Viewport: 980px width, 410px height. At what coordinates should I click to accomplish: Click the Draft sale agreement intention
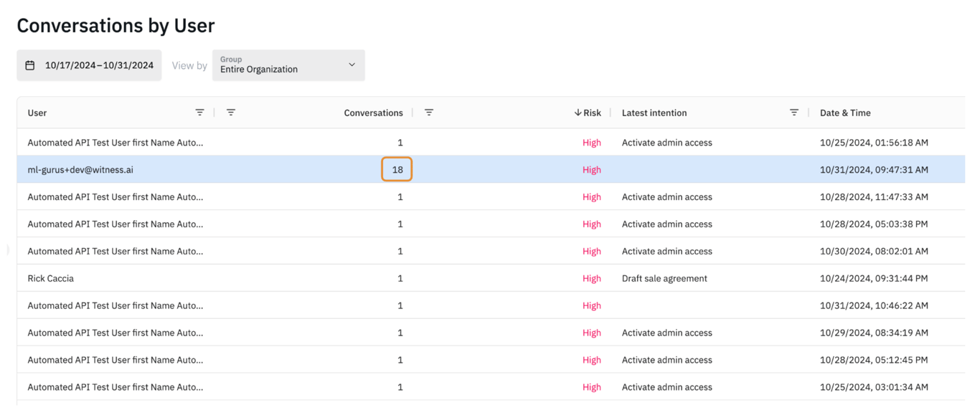pos(664,278)
